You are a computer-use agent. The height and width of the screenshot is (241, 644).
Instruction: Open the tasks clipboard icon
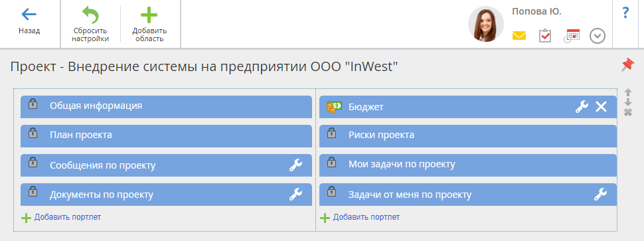[x=545, y=36]
